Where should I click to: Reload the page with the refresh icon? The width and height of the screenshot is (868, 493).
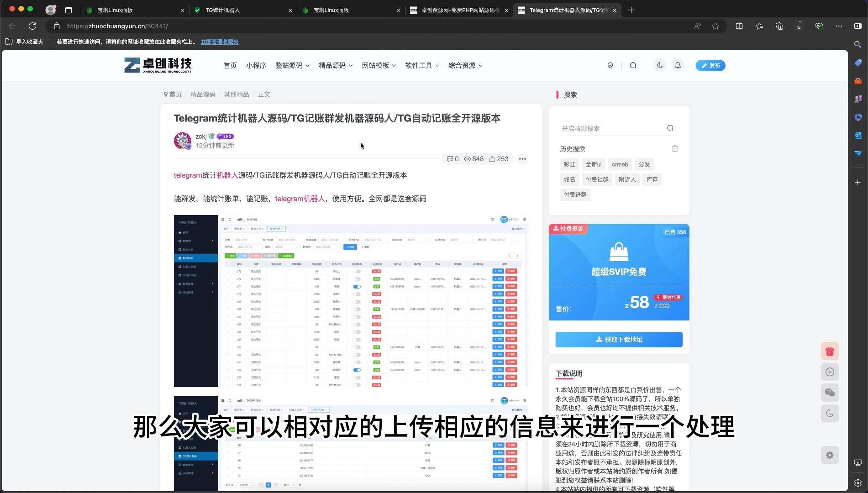pos(32,26)
